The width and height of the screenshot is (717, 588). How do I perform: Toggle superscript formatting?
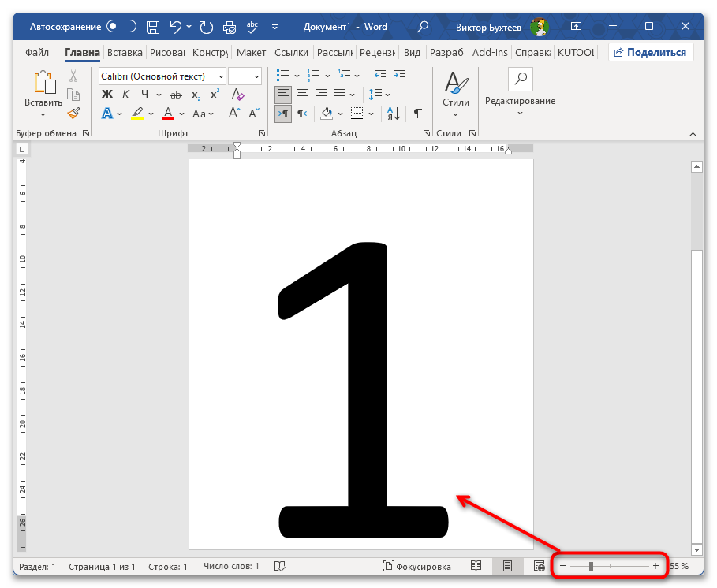[x=214, y=95]
